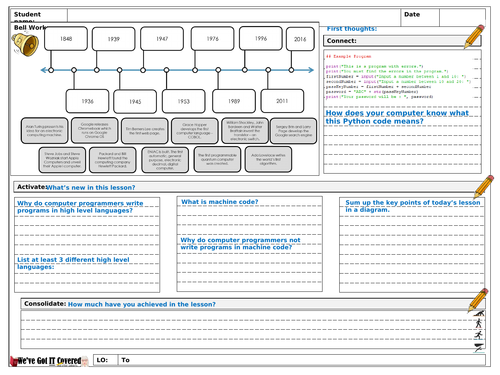Select the 1947 year box
The width and height of the screenshot is (500, 375).
coord(162,39)
